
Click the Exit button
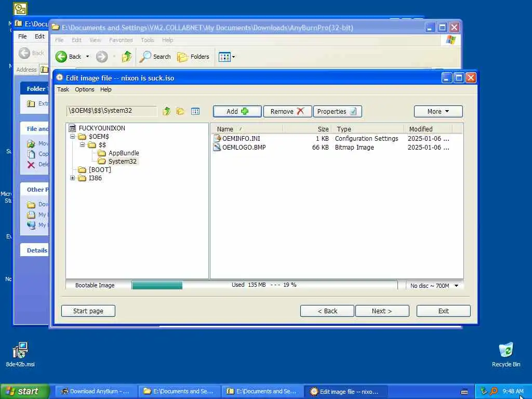444,311
